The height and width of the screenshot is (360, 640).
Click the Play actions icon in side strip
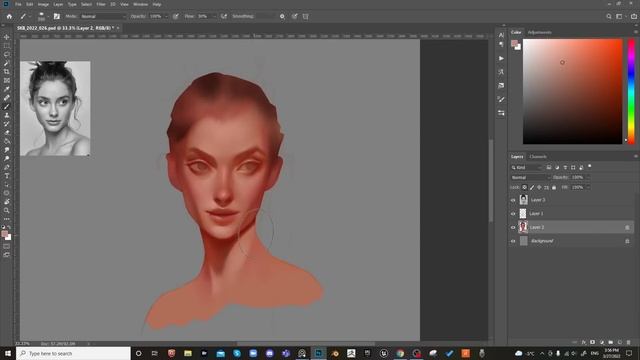(x=501, y=58)
